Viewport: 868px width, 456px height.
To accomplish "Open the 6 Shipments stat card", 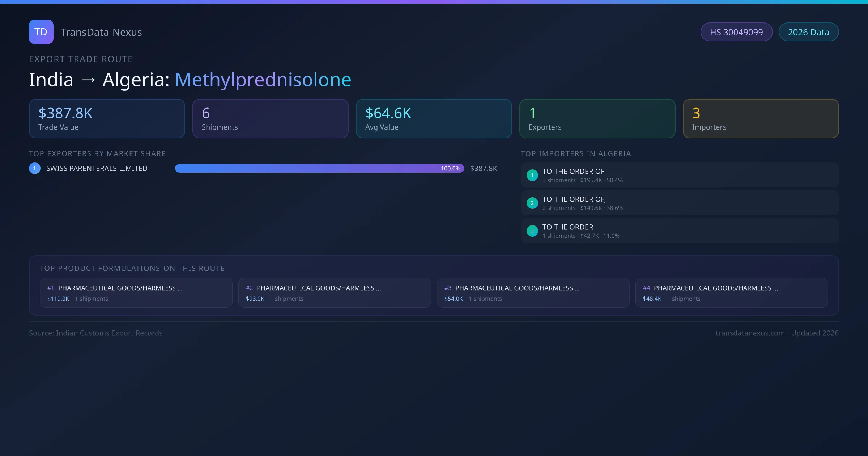I will (270, 119).
